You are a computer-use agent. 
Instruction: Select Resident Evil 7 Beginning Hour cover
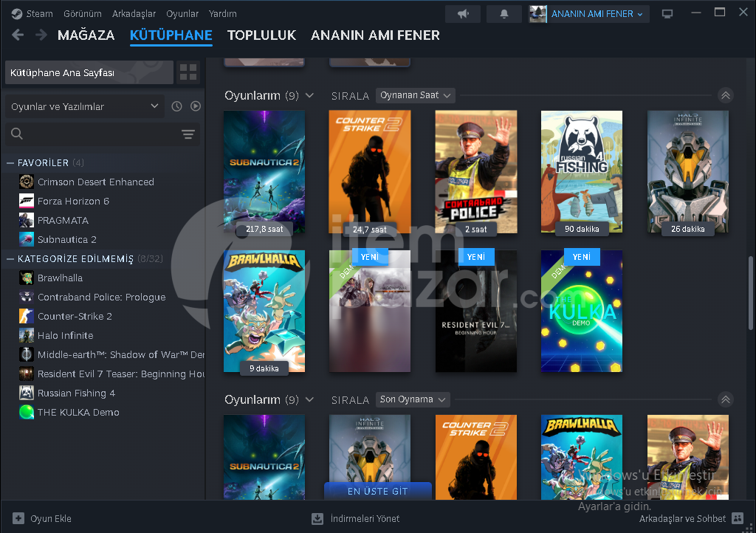pos(476,311)
